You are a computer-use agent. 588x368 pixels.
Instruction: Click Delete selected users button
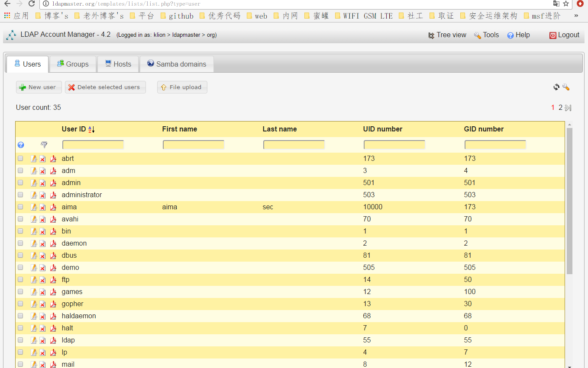coord(105,87)
